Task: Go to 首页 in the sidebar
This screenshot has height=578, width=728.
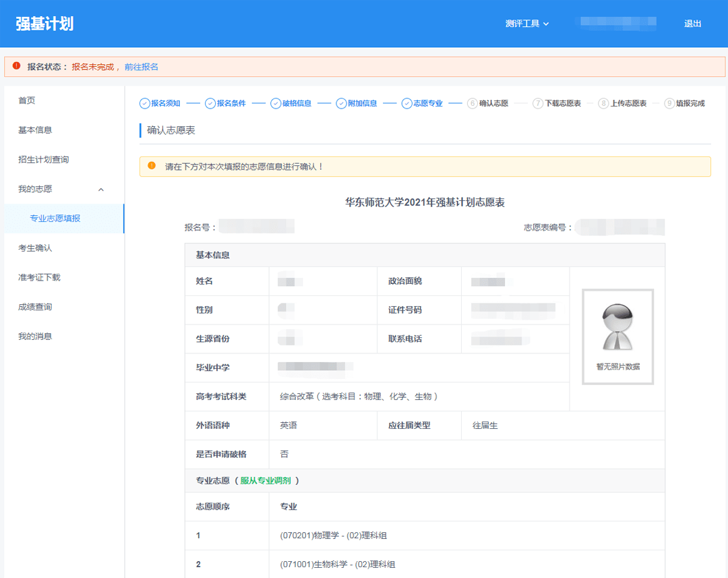Action: pos(27,100)
